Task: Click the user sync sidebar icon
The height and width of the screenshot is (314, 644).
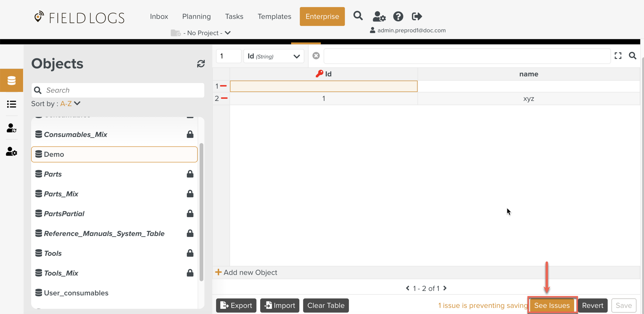Action: click(x=12, y=128)
